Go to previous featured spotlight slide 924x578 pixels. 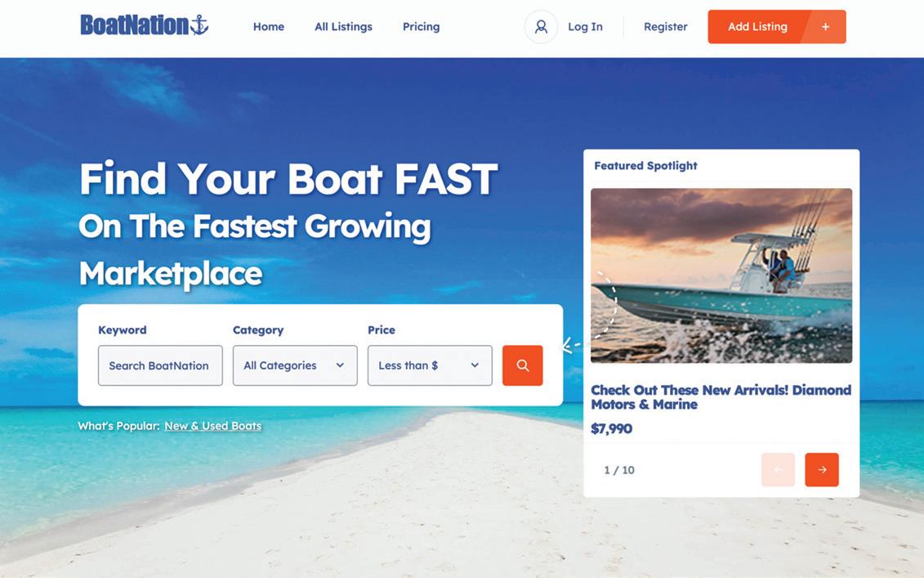[x=778, y=469]
